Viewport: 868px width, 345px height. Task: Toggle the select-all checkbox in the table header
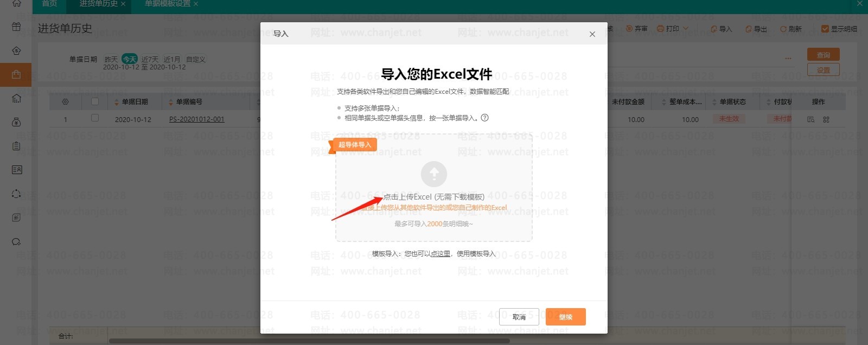(x=95, y=101)
